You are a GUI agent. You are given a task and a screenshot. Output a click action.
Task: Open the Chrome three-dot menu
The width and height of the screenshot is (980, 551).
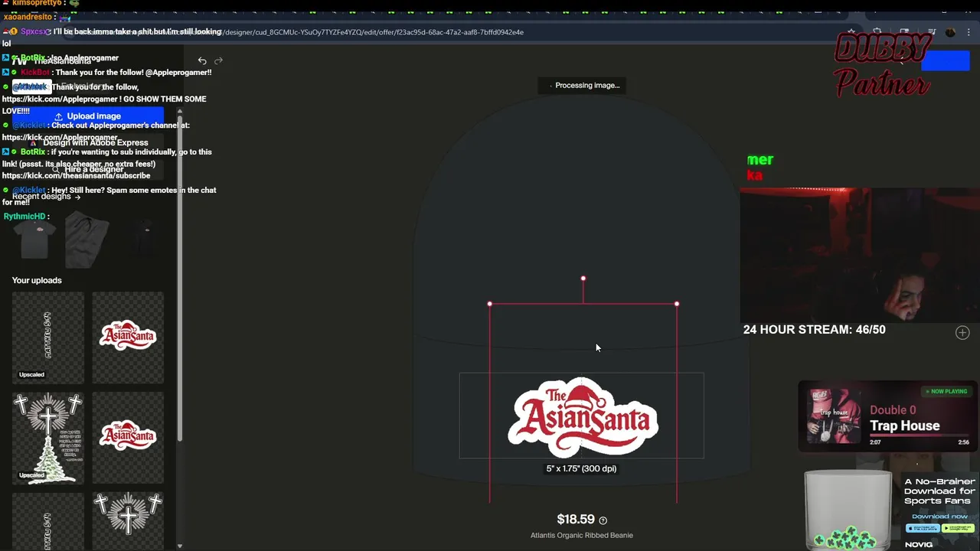click(x=968, y=32)
